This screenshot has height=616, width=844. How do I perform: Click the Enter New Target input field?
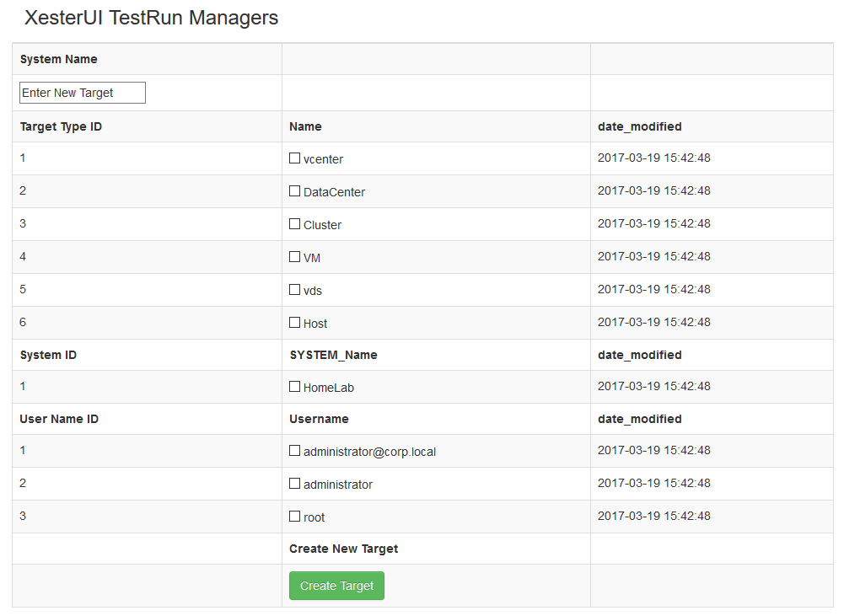coord(83,93)
